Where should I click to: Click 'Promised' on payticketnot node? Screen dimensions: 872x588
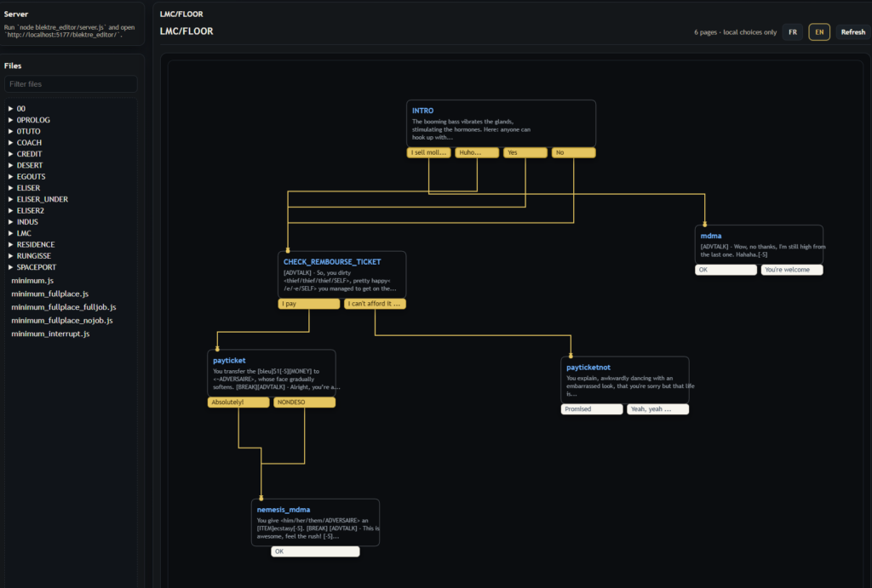point(592,409)
